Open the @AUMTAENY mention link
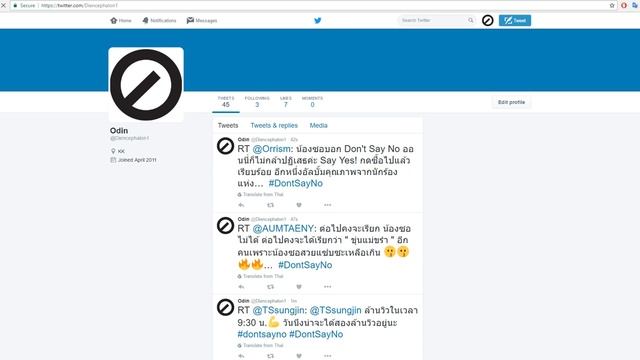 click(x=283, y=229)
